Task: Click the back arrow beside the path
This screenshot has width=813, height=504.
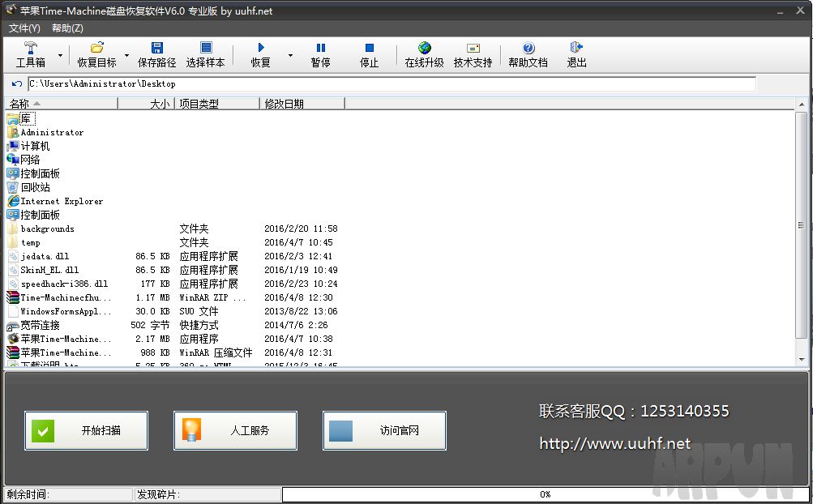Action: point(16,83)
